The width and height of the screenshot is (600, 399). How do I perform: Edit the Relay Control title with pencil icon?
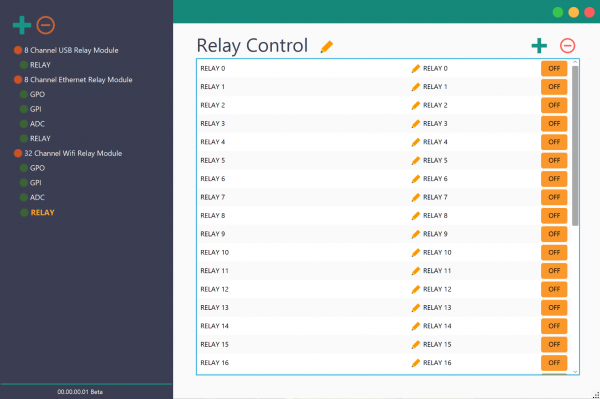[327, 47]
